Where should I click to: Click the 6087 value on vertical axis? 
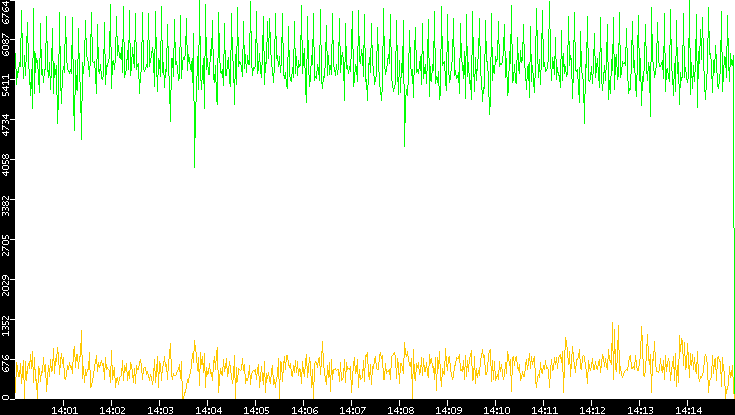click(6, 45)
